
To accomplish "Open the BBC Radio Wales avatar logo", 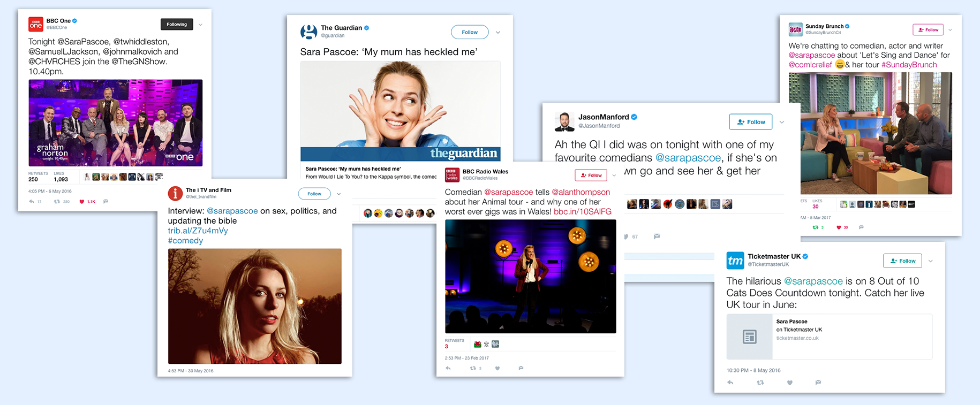I will coord(452,174).
